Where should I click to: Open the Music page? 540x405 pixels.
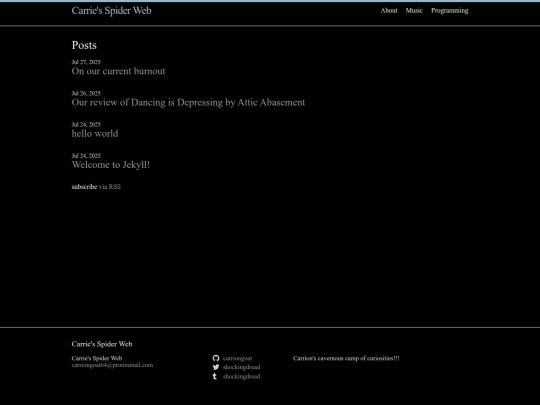tap(414, 11)
